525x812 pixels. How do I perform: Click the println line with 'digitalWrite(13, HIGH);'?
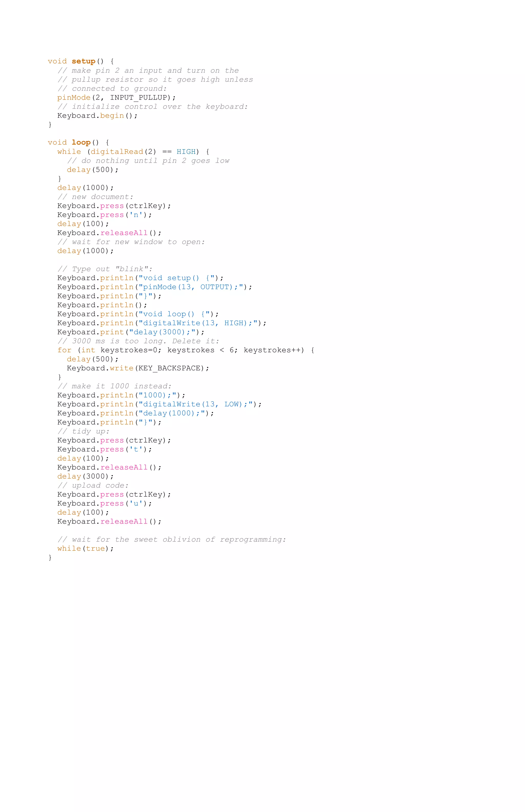tap(162, 323)
